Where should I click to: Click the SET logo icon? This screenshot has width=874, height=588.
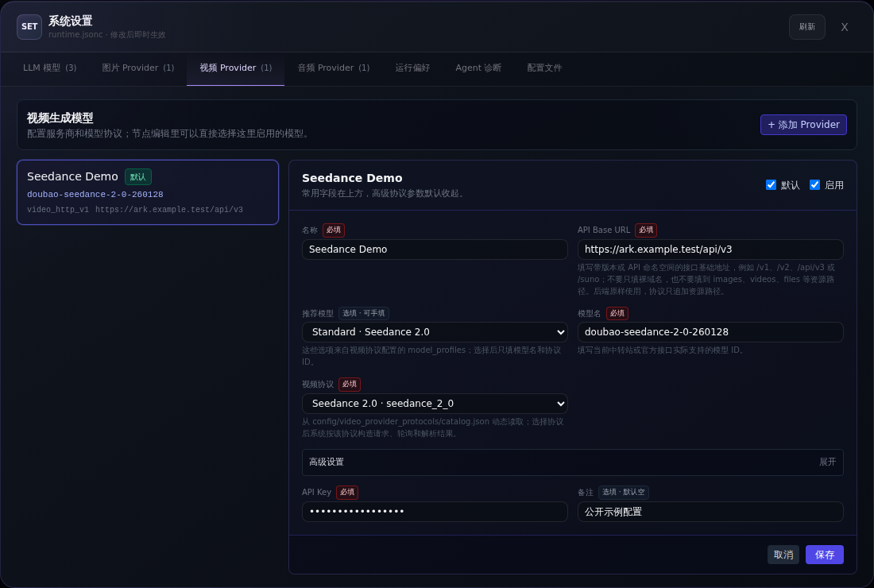click(x=29, y=27)
